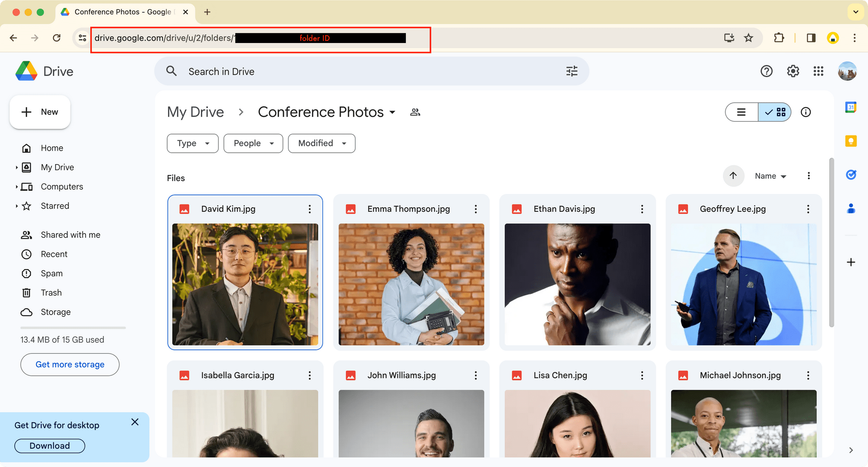Open the People filter dropdown
The width and height of the screenshot is (868, 467).
(253, 143)
